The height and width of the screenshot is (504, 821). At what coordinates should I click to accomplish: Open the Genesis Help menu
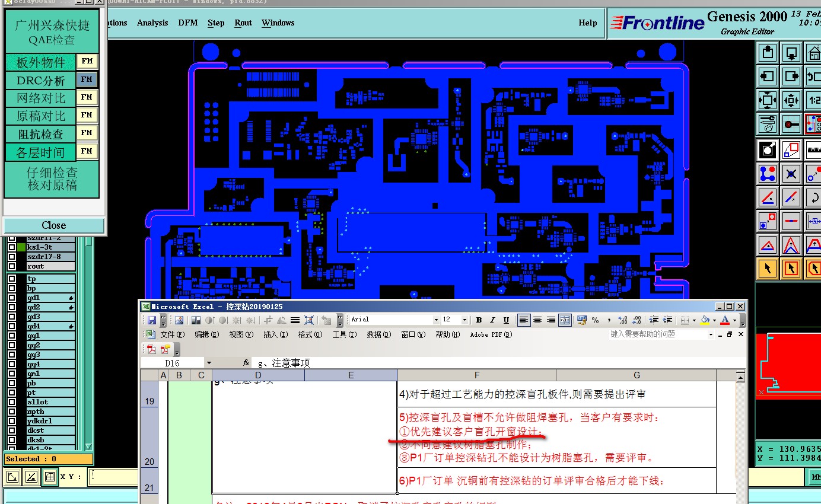pos(588,23)
